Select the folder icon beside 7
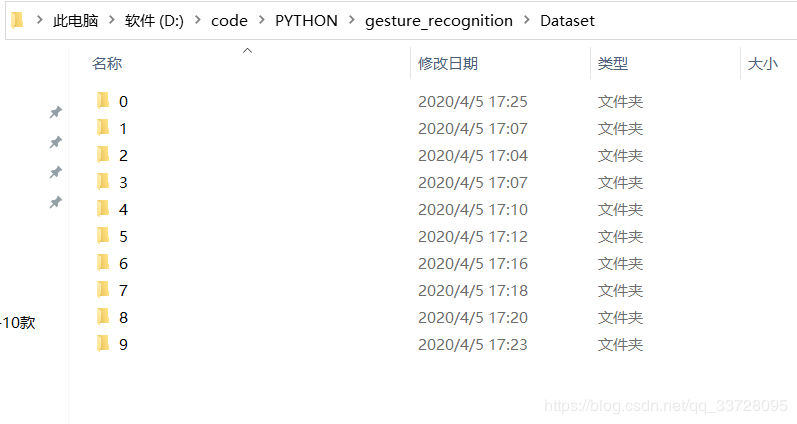Screen dimensions: 797x424 click(102, 289)
